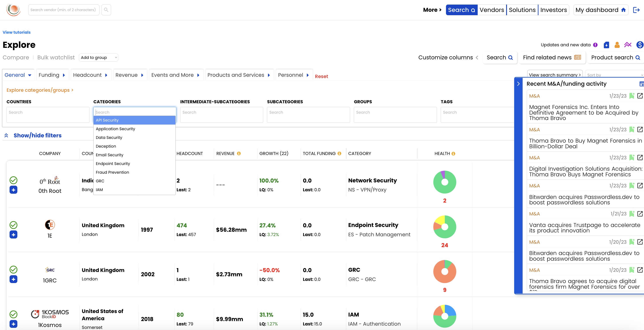The image size is (644, 330).
Task: Click magnifier button beside the vendor search field
Action: [x=106, y=10]
